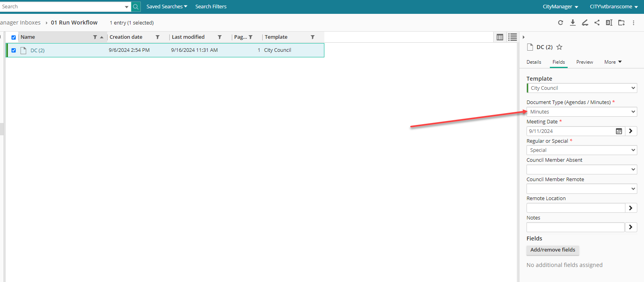Filter the Template column

[x=313, y=37]
